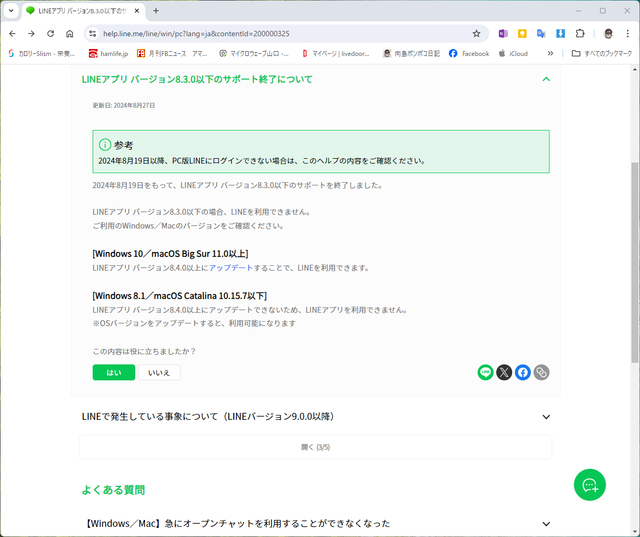Open OneNote clipper extension
Image resolution: width=640 pixels, height=537 pixels.
(x=503, y=33)
